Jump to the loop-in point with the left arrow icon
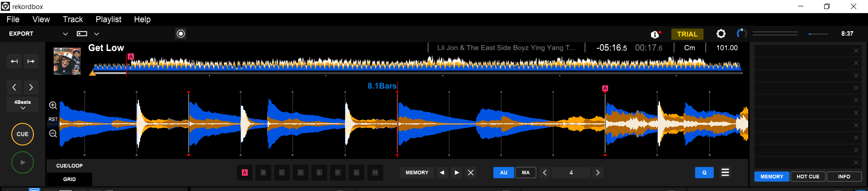The image size is (868, 191). click(x=14, y=61)
